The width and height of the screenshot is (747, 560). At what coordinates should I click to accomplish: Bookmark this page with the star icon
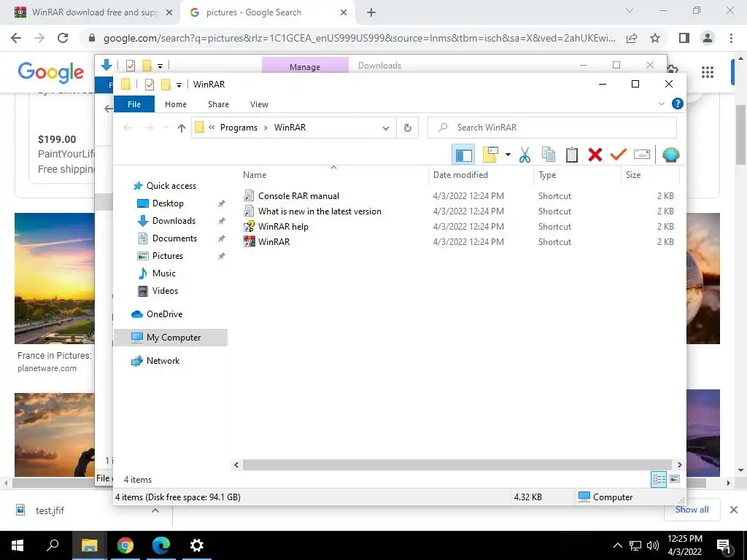655,38
